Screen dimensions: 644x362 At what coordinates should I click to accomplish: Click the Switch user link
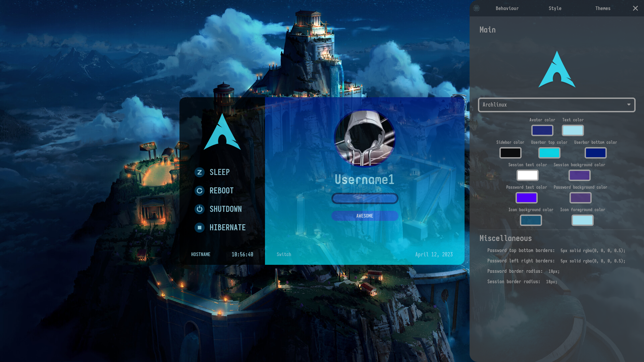[284, 254]
